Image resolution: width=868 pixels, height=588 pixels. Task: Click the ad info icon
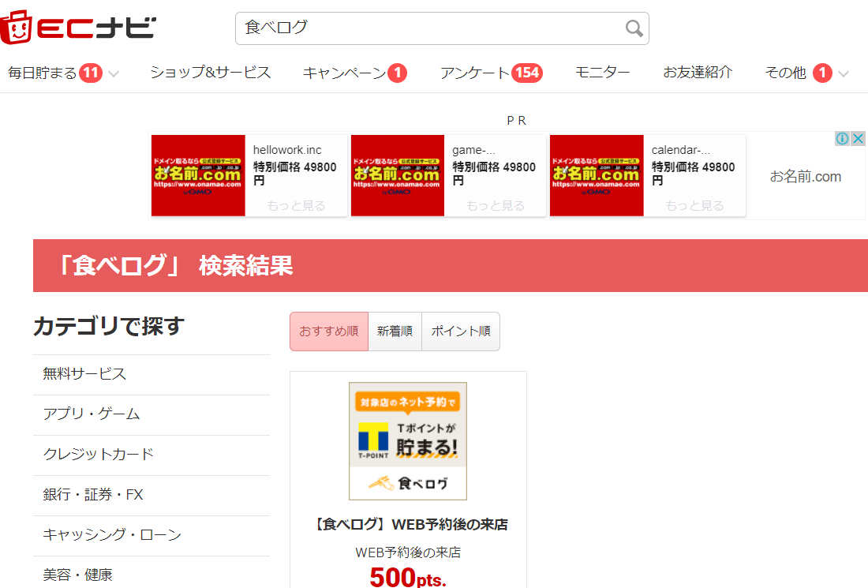coord(842,138)
